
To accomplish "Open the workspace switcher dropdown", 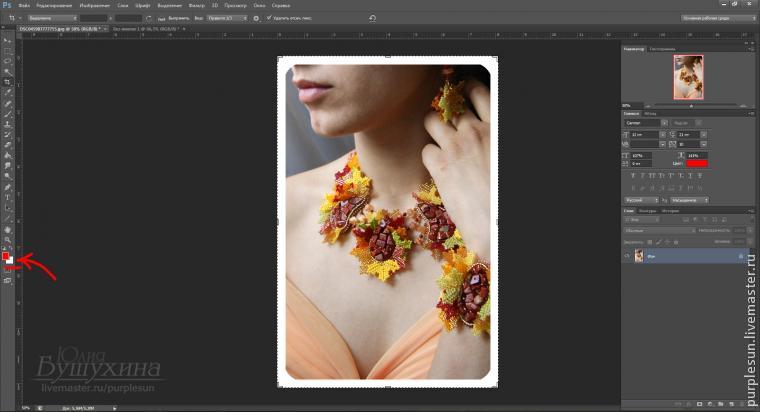I will (718, 18).
